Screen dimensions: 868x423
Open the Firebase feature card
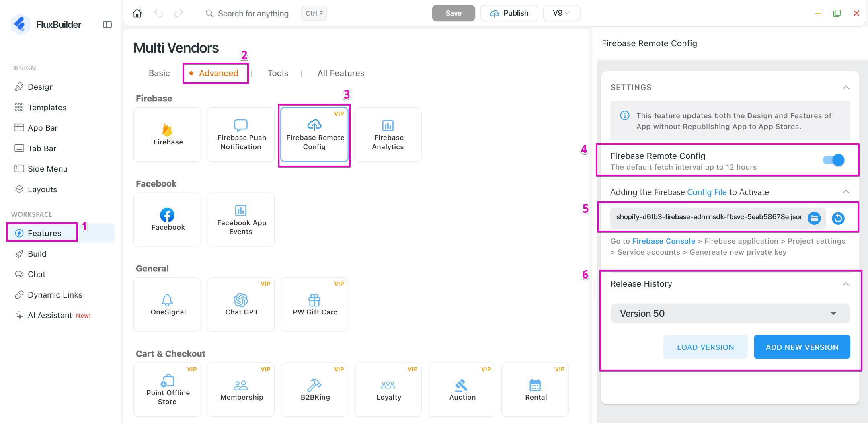[x=167, y=134]
